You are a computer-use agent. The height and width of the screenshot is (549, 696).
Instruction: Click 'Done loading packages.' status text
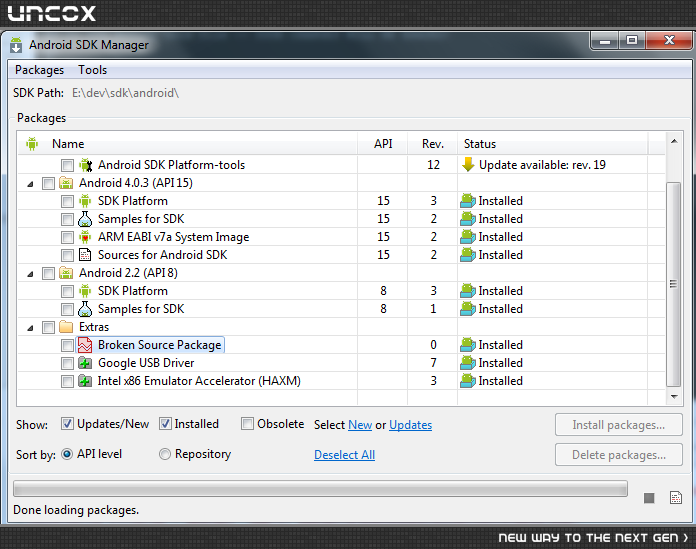[x=76, y=510]
